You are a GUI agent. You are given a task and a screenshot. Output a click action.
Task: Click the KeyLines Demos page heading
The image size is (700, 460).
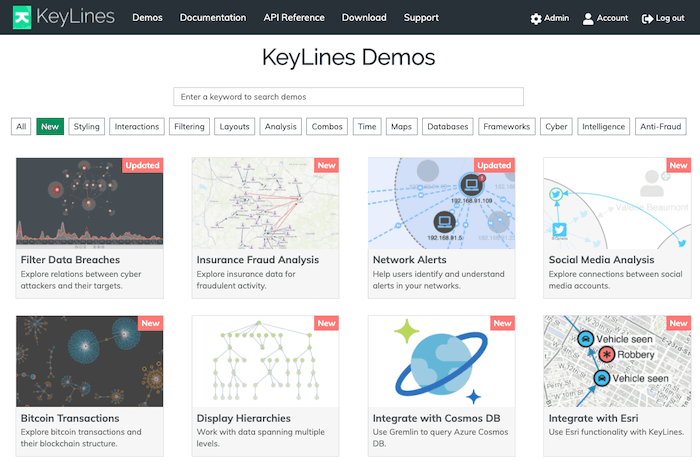[x=348, y=57]
